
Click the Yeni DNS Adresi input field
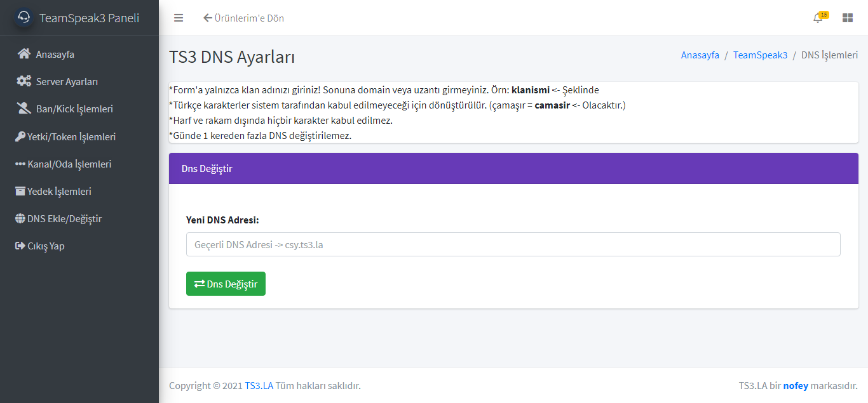(512, 244)
